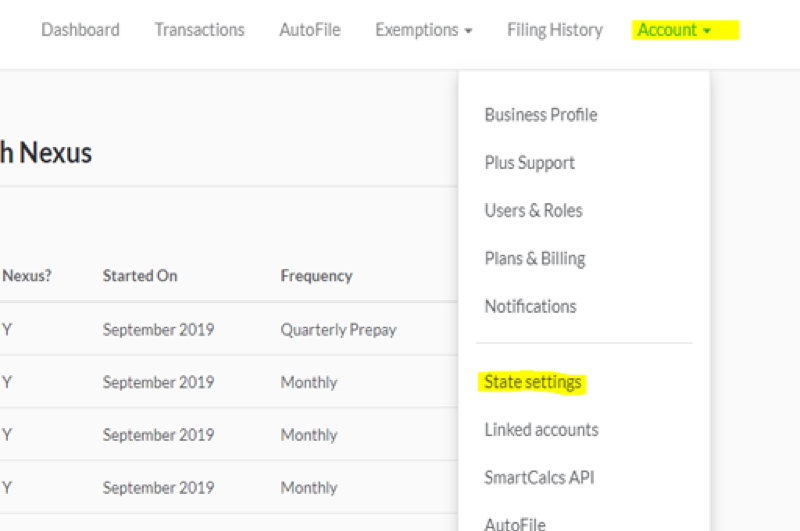Click the Exemptions dropdown arrow
Screen dimensions: 800x531
(468, 31)
